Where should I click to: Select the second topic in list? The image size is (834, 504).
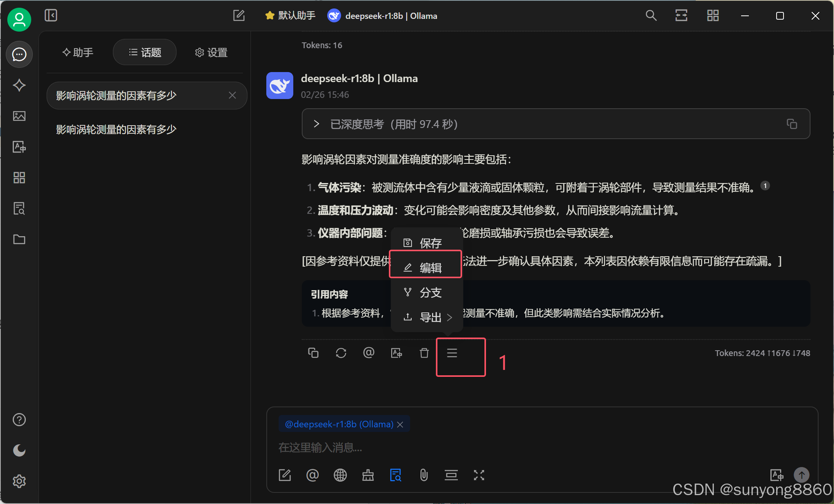click(116, 129)
